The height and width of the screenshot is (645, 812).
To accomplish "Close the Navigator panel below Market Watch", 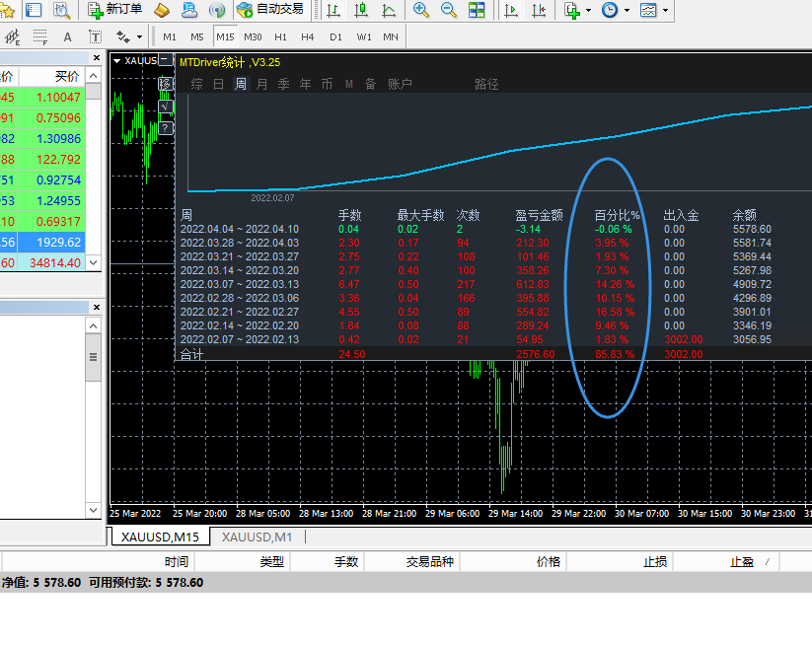I will tap(97, 308).
